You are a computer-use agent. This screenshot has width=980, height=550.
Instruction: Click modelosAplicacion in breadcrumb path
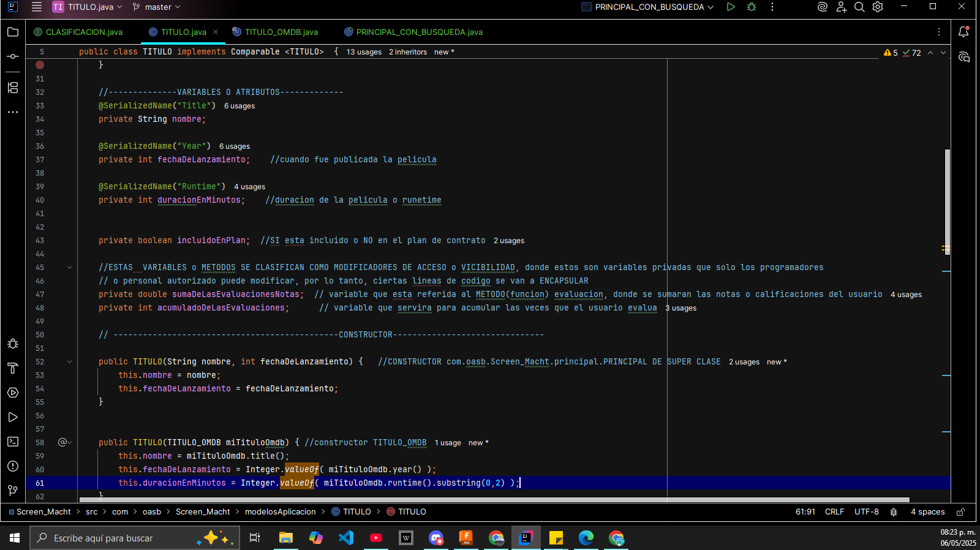tap(281, 512)
